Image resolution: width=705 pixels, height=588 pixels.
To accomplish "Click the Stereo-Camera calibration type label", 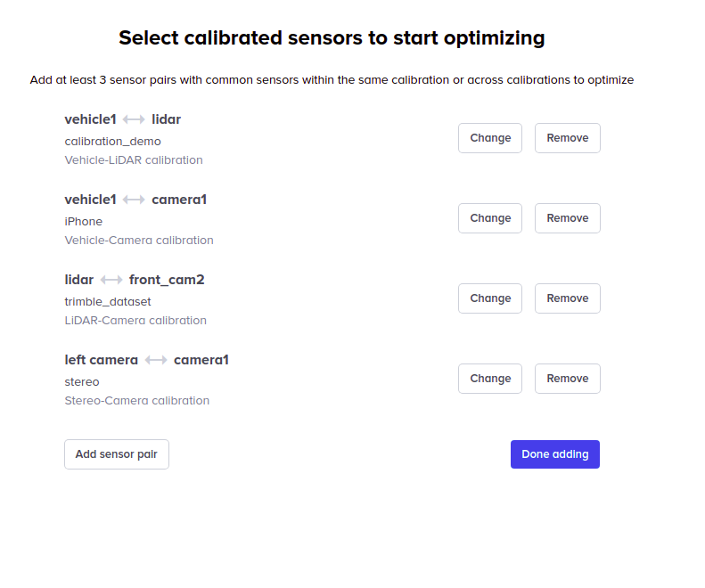I will (x=136, y=400).
